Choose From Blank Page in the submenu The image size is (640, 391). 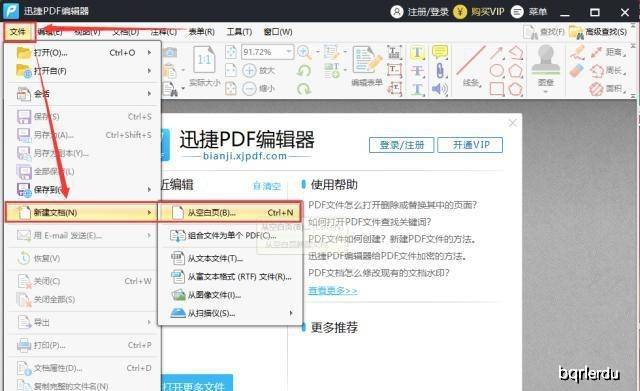click(230, 212)
